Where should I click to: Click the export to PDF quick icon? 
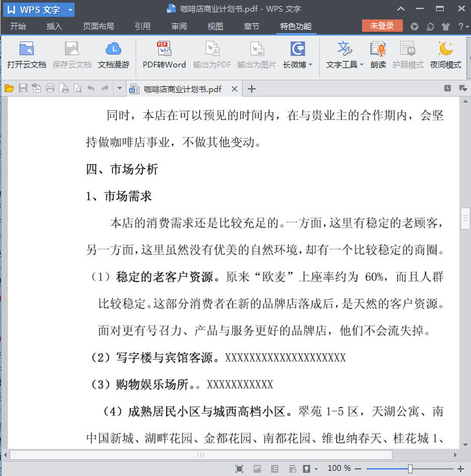tap(36, 88)
